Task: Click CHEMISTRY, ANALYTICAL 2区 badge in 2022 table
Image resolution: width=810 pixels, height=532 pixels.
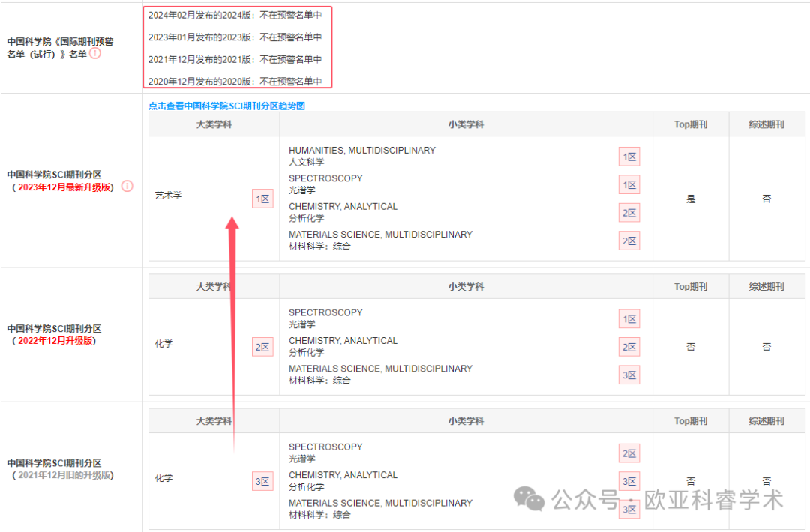Action: tap(629, 347)
